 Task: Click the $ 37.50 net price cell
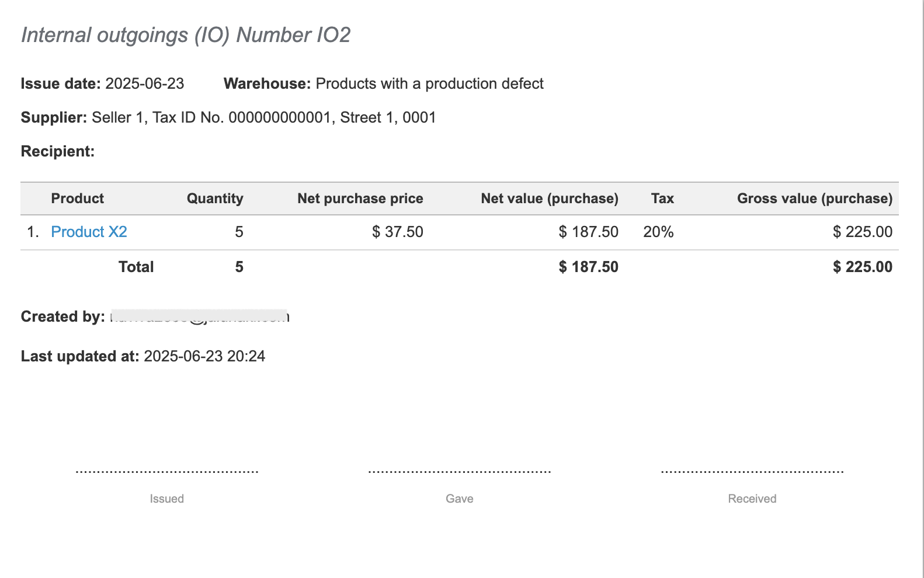[397, 232]
